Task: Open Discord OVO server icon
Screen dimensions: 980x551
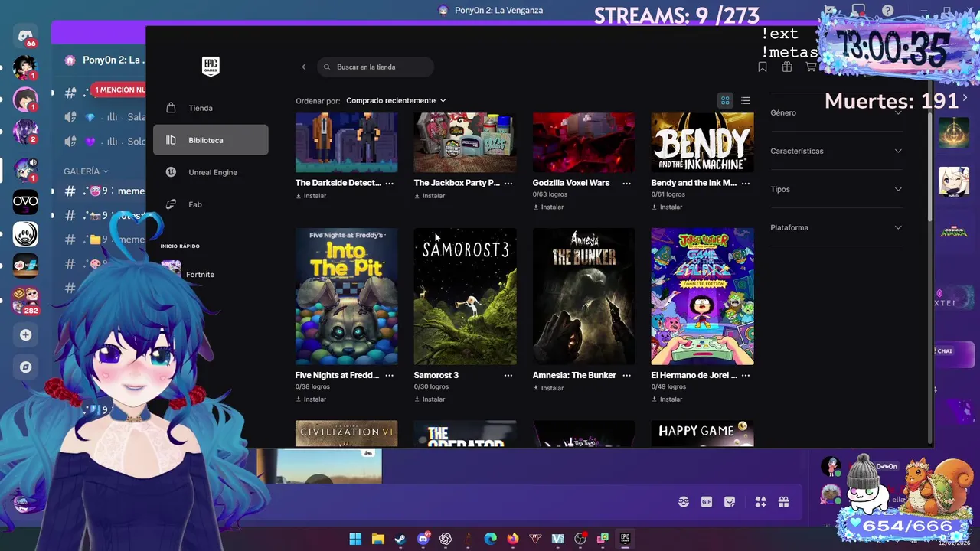Action: point(25,202)
